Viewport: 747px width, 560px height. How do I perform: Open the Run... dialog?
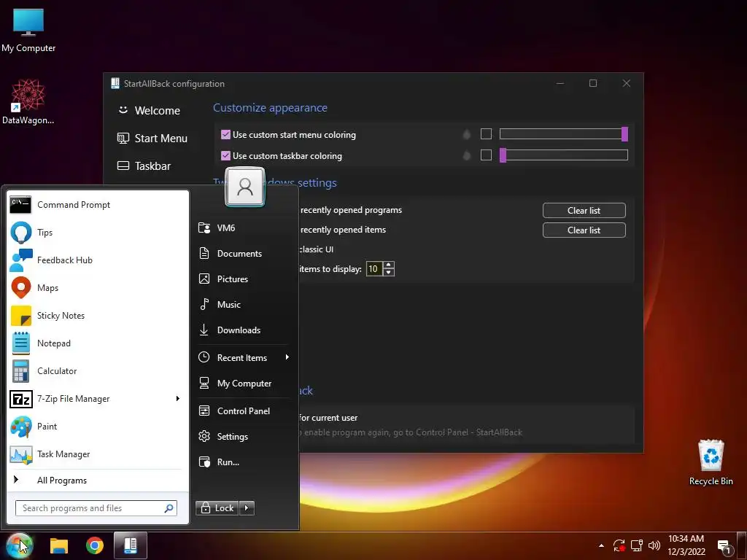pos(243,462)
